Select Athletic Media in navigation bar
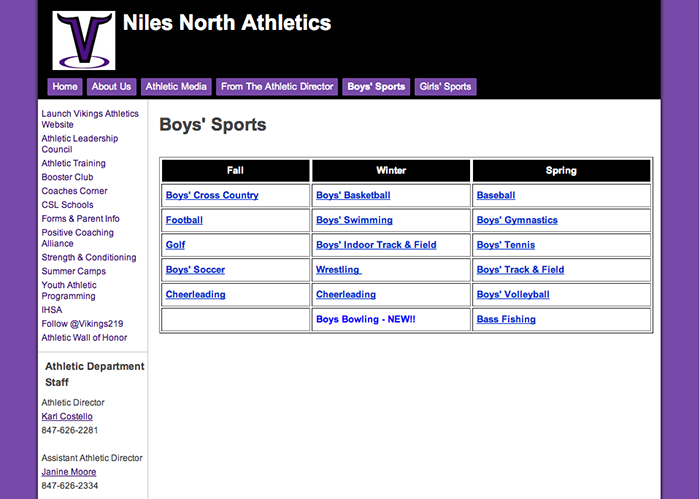The width and height of the screenshot is (700, 499). click(x=176, y=87)
